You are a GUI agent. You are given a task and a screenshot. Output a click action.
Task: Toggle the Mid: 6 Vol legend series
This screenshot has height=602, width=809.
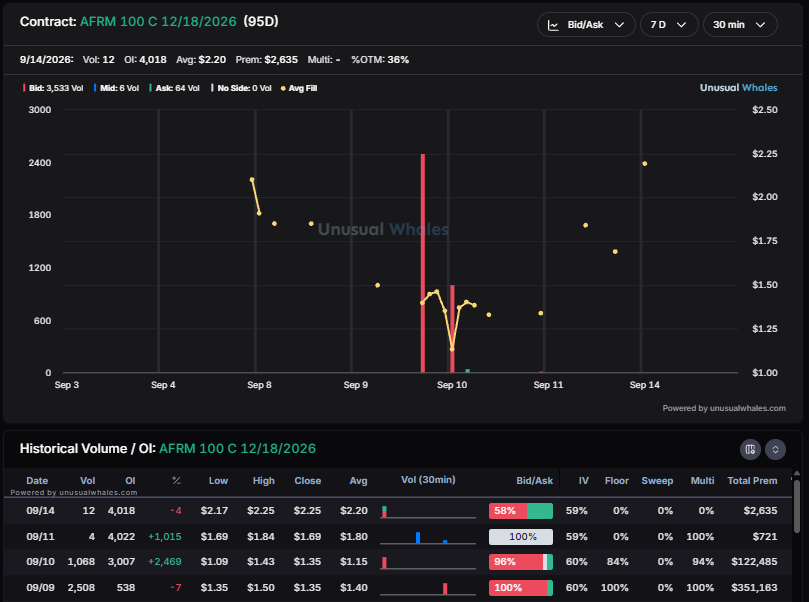point(116,88)
